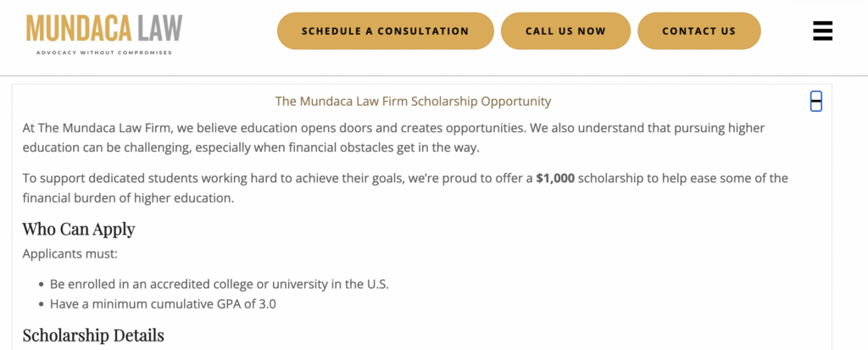Open the Contact Us page
Screen dimensions: 868x350
[x=698, y=31]
